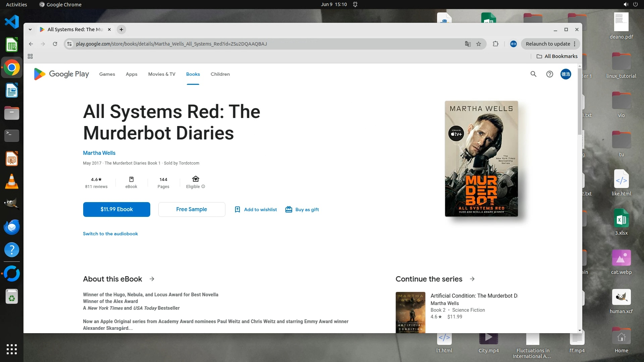
Task: Open the tab search dropdown arrow
Action: tap(30, 29)
